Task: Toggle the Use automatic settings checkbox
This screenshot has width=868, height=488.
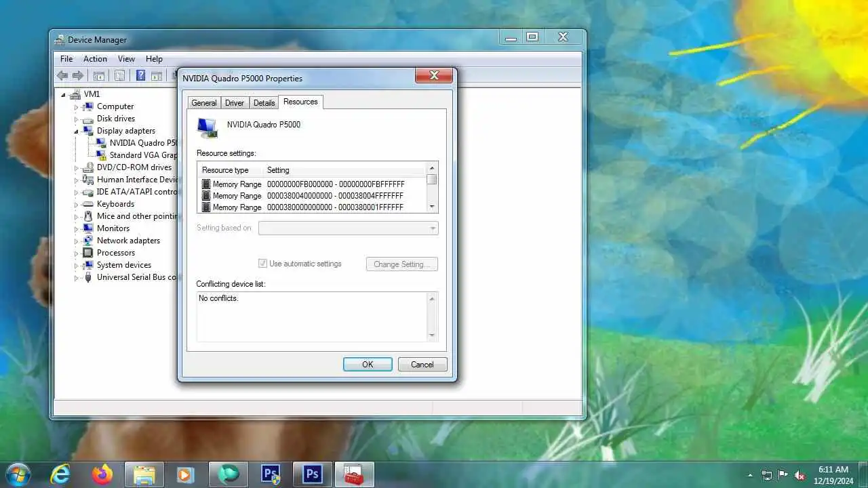Action: tap(262, 264)
